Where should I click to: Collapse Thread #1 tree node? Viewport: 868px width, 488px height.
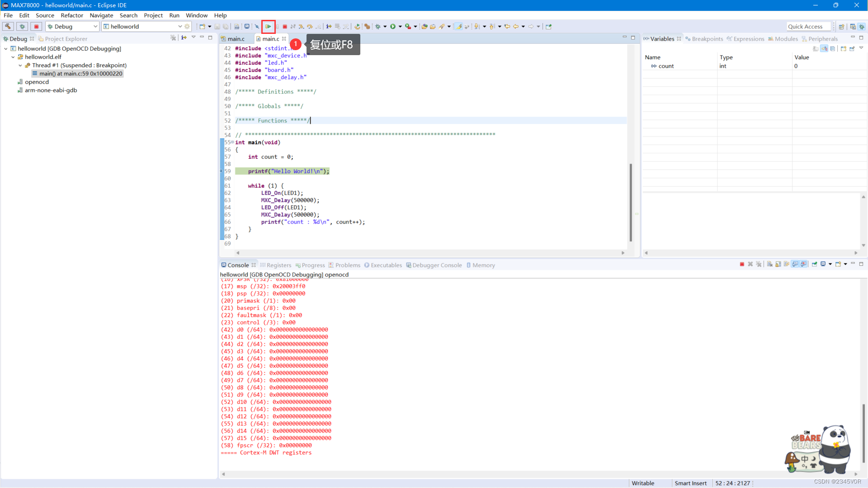point(20,66)
